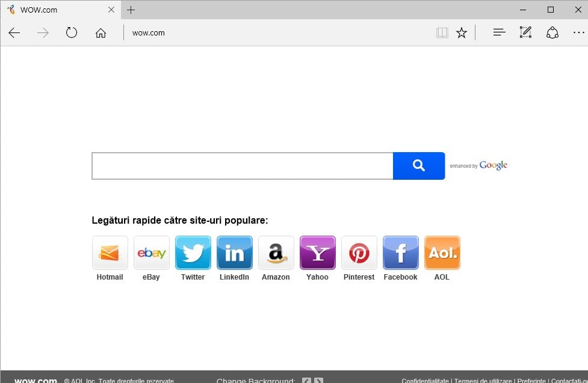Select the WOW.com browser tab
The height and width of the screenshot is (383, 588).
pyautogui.click(x=61, y=10)
